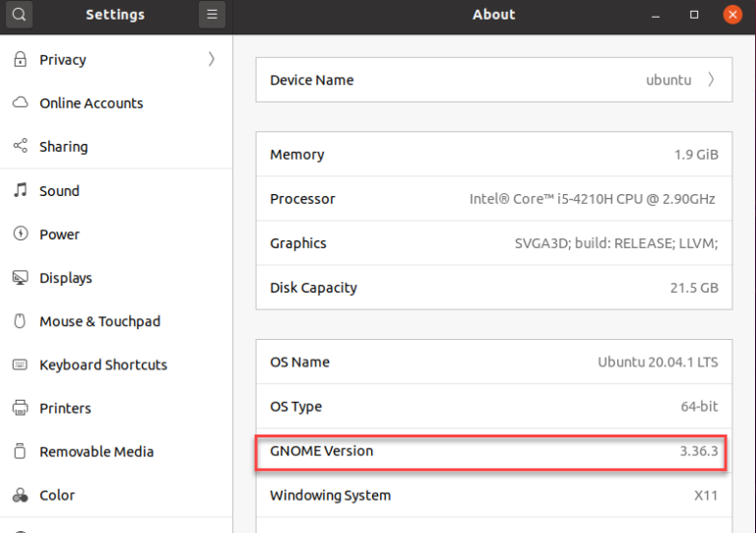
Task: Click the OS Type label
Action: pyautogui.click(x=295, y=407)
